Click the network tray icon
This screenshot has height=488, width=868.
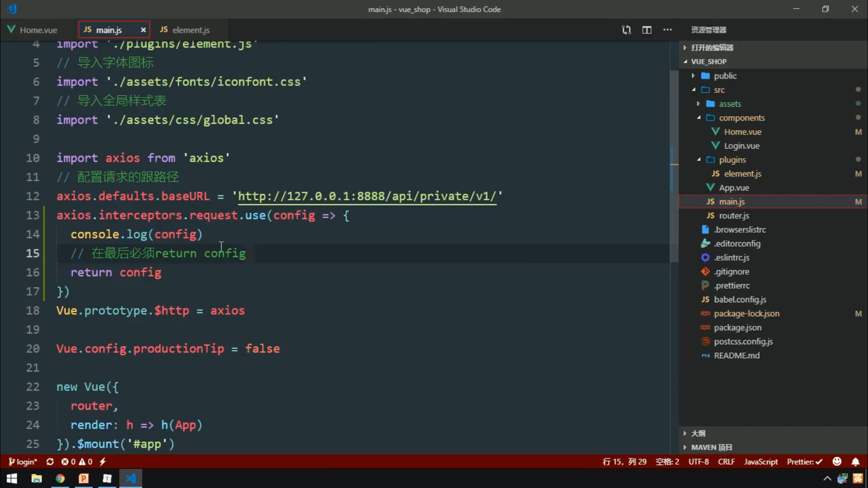tap(843, 479)
